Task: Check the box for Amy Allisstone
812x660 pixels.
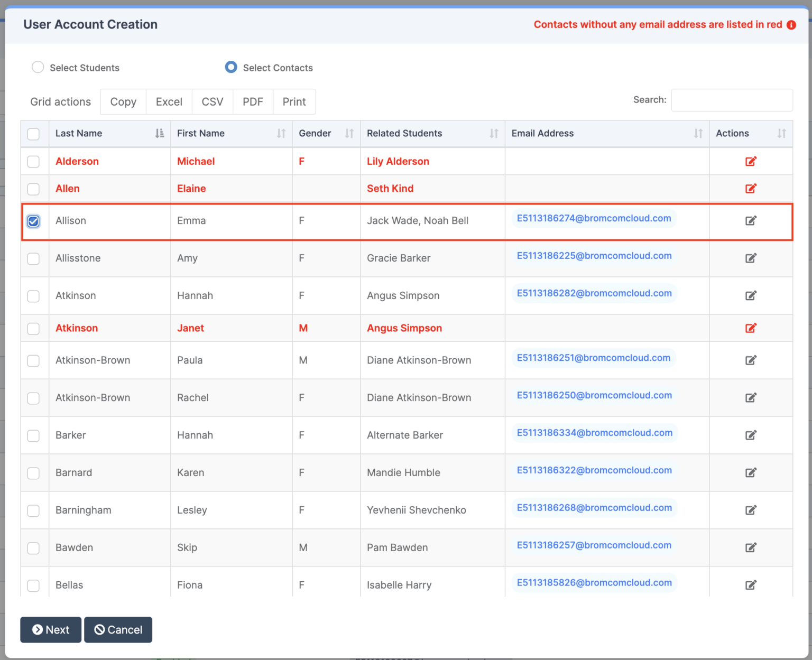Action: pos(33,259)
